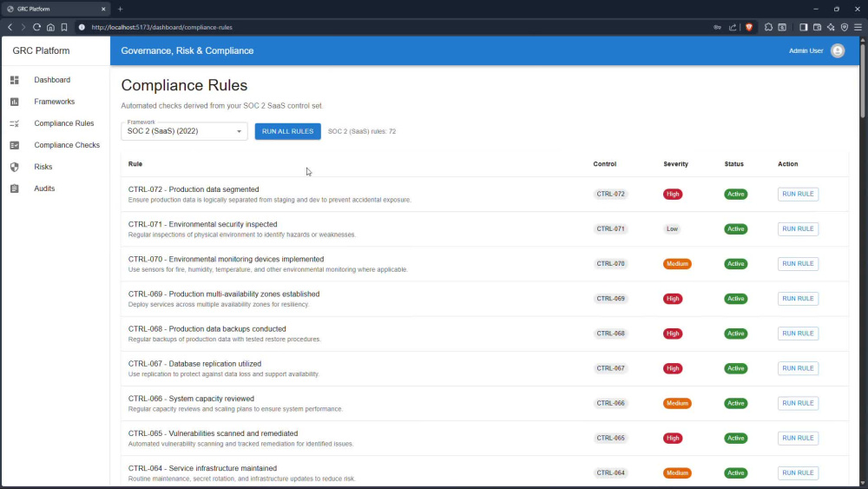Click the RUN ALL RULES button
Viewport: 868px width, 489px height.
click(x=288, y=131)
